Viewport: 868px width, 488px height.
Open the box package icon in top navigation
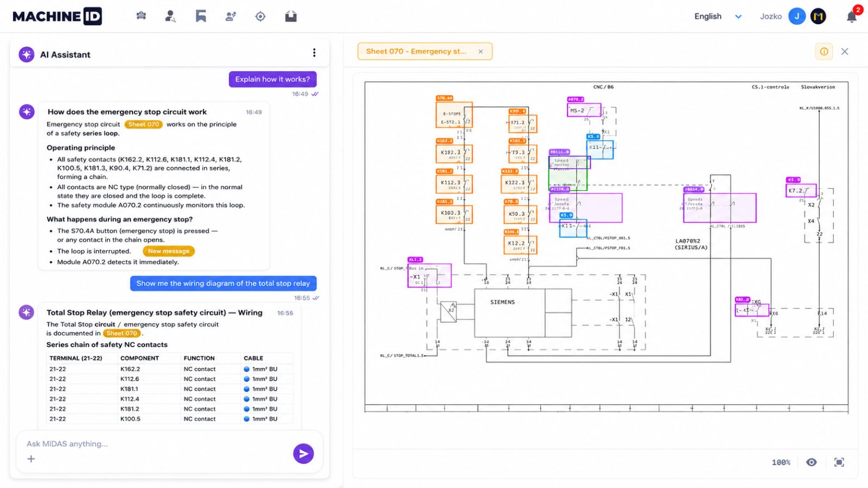click(x=291, y=16)
